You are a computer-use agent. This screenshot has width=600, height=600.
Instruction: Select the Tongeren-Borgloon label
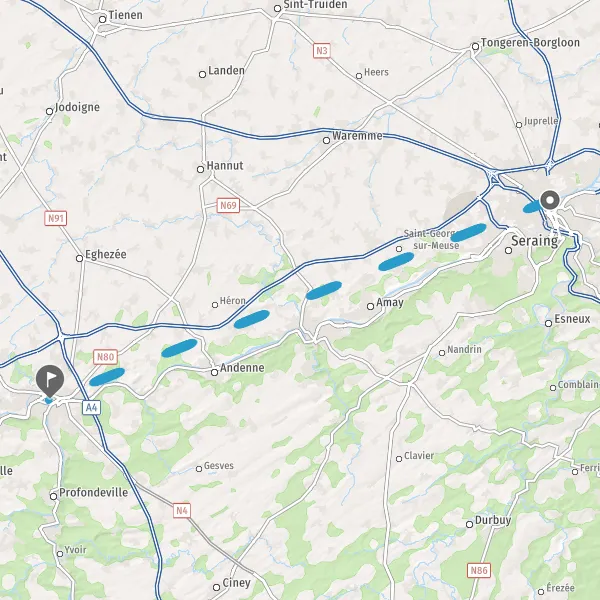tap(530, 42)
